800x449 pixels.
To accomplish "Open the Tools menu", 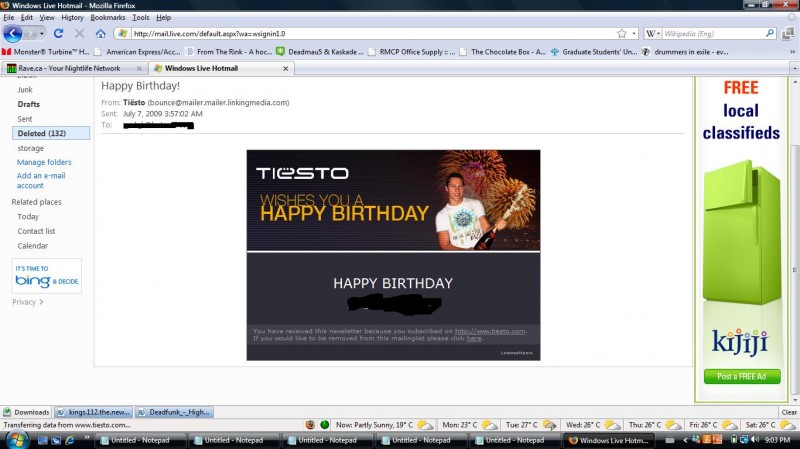I will pos(141,17).
